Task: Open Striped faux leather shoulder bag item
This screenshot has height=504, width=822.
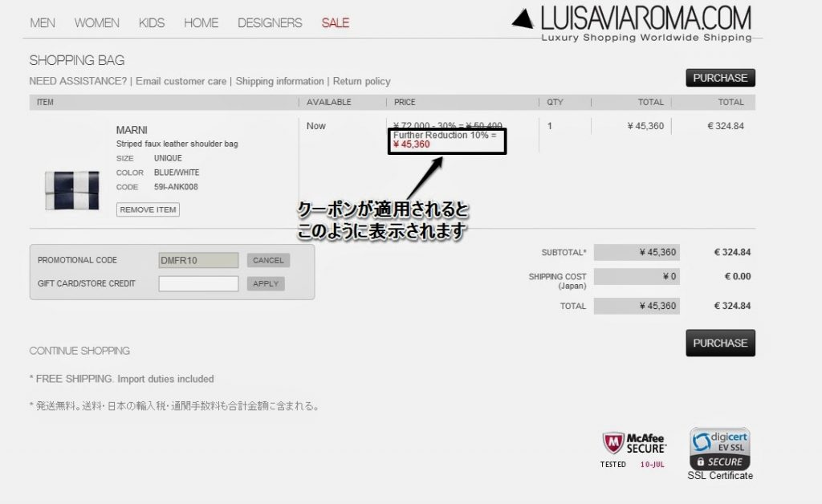Action: click(x=177, y=144)
